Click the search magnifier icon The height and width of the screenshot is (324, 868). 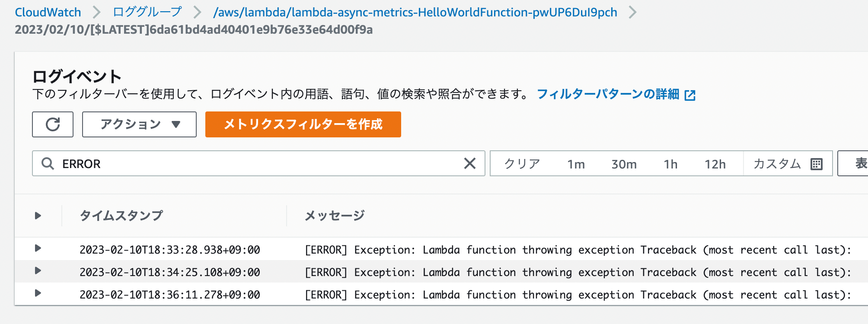pos(48,164)
